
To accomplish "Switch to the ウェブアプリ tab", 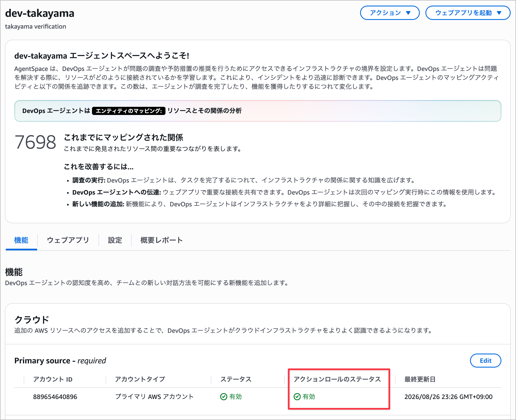I will [68, 240].
